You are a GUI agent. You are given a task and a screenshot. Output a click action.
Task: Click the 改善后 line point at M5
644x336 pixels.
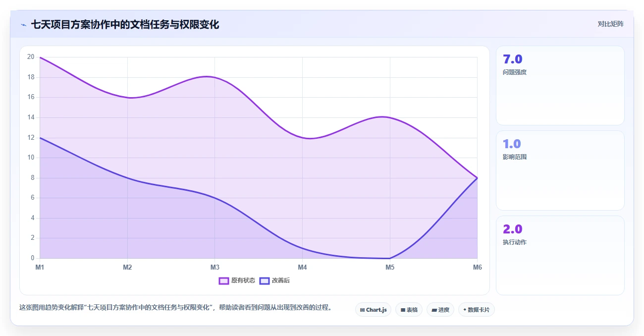(390, 258)
